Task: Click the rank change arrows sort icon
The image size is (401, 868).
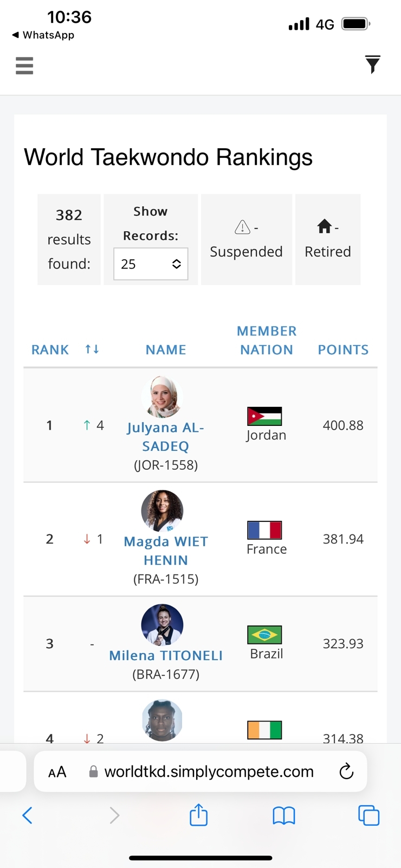Action: (92, 349)
